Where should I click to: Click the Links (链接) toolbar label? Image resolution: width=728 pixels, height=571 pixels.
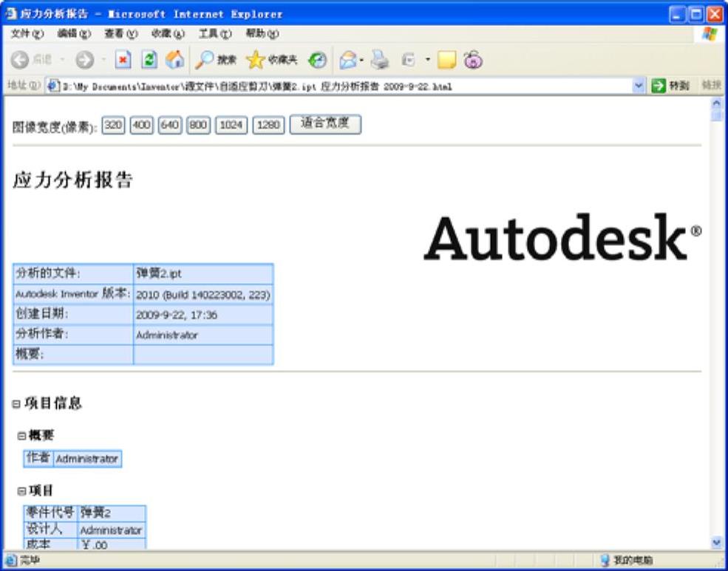(711, 86)
